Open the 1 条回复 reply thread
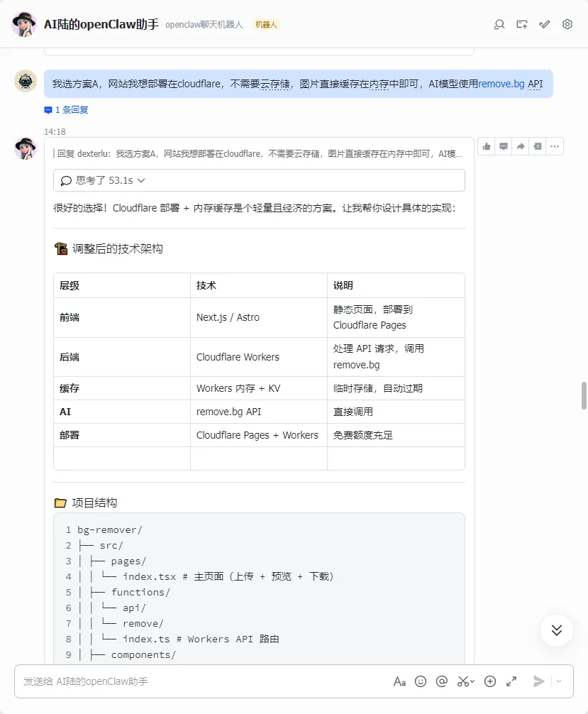Image resolution: width=588 pixels, height=714 pixels. (x=67, y=110)
